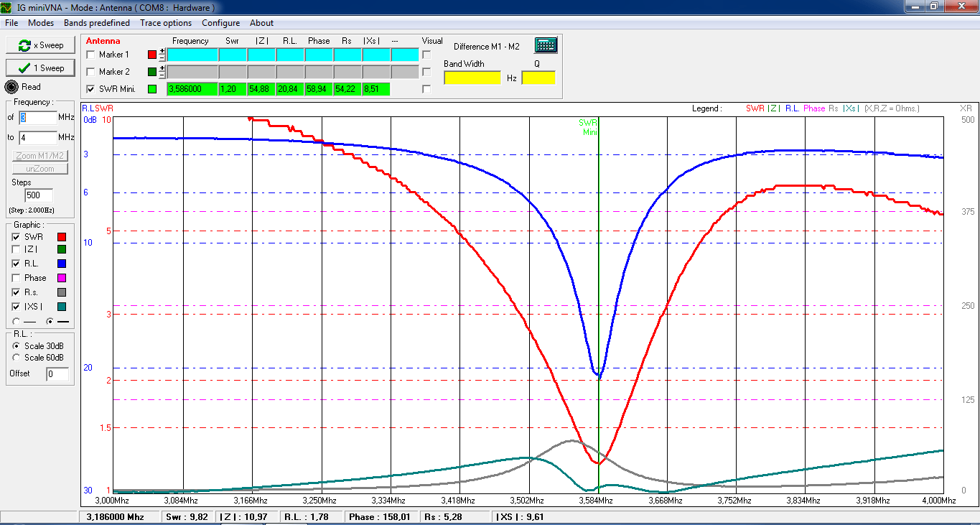Click the blue R.L. color swatch in Graphic panel

(x=62, y=264)
